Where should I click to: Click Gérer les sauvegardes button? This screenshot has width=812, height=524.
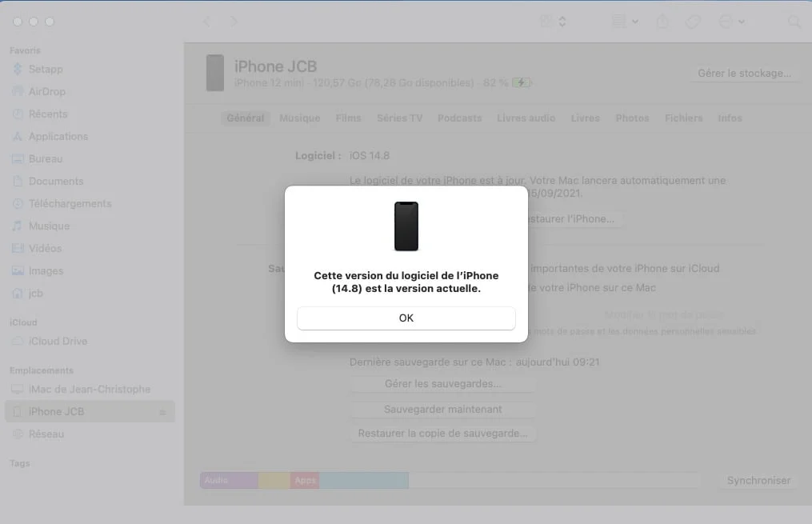[442, 384]
